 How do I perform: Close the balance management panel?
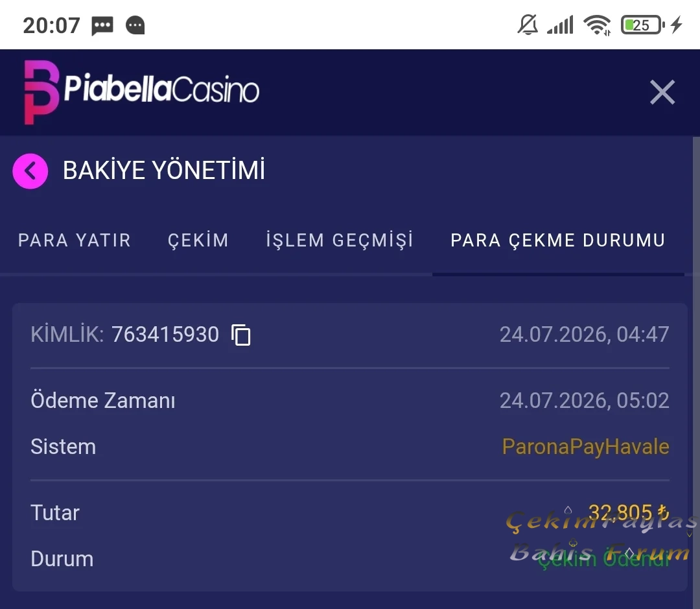662,93
